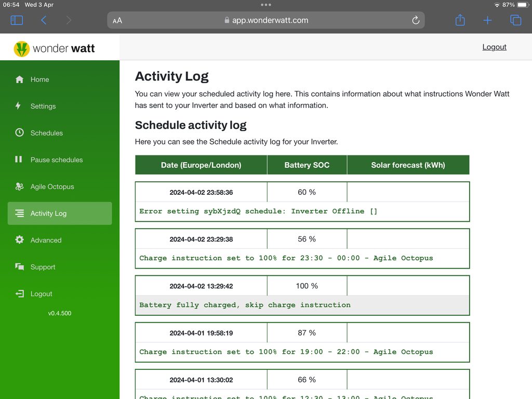Screen dimensions: 532x399
Task: Click the Wonder Watt logo
Action: click(x=55, y=49)
